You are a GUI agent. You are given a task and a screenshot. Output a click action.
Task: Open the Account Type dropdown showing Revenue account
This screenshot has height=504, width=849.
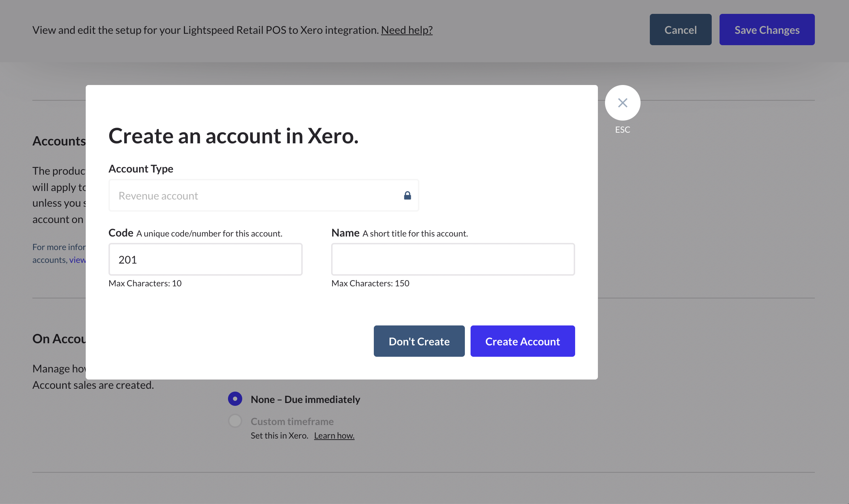(x=263, y=195)
